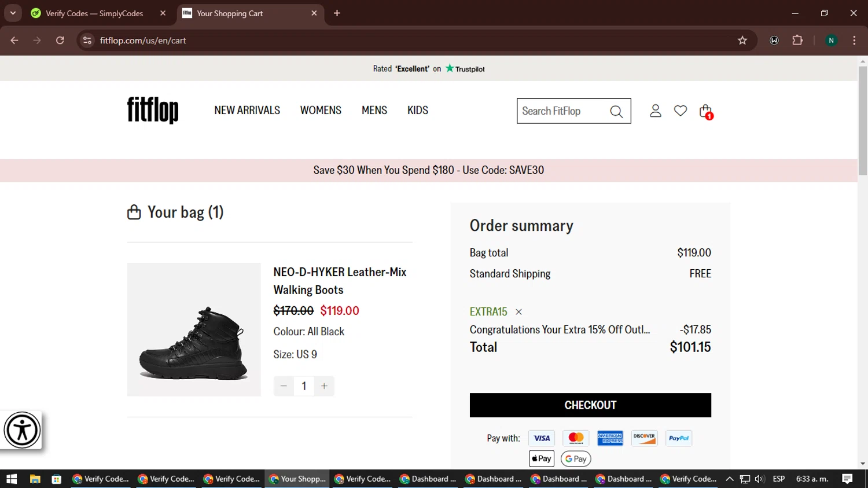This screenshot has width=868, height=488.
Task: Open the account profile icon
Action: (x=656, y=111)
